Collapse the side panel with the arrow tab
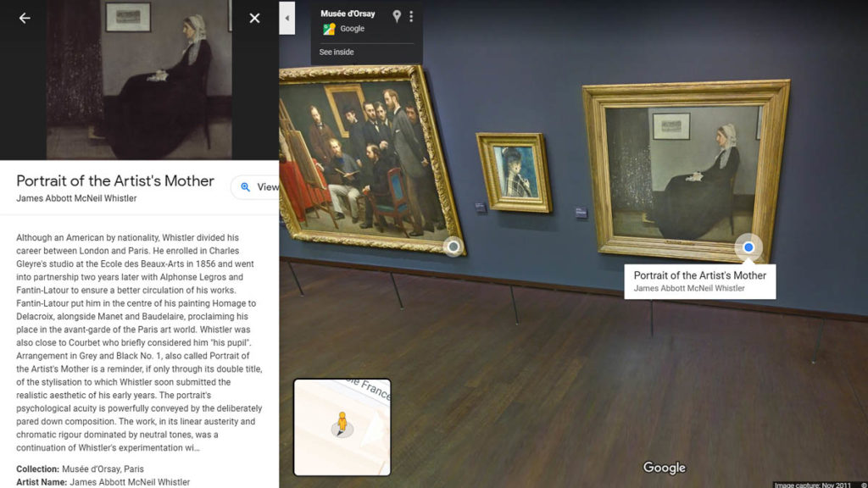This screenshot has height=488, width=868. coord(287,19)
